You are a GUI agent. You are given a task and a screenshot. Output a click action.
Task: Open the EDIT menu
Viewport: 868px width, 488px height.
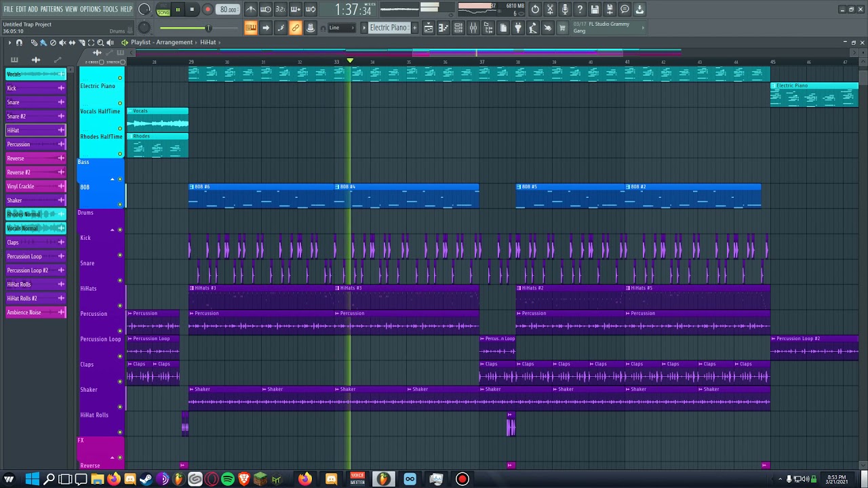point(21,9)
